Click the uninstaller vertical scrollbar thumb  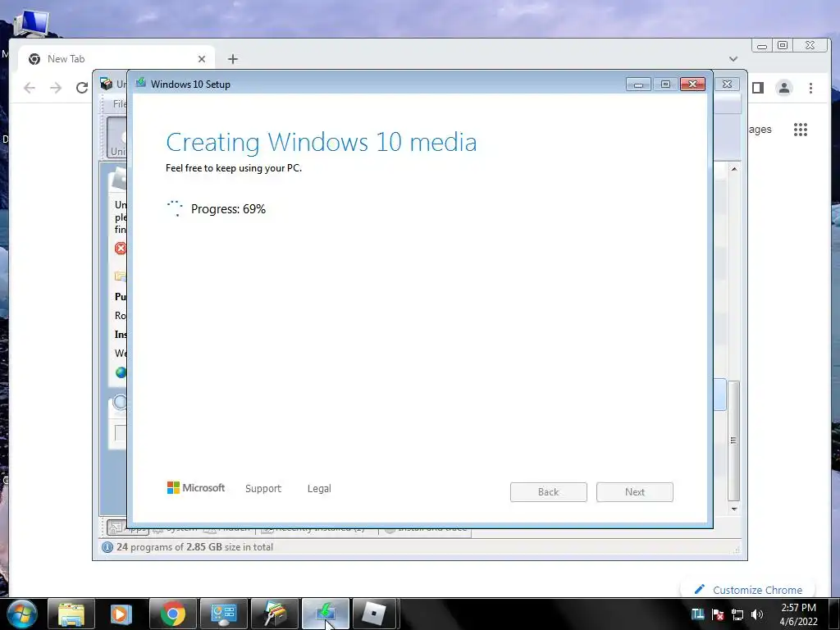pos(734,441)
